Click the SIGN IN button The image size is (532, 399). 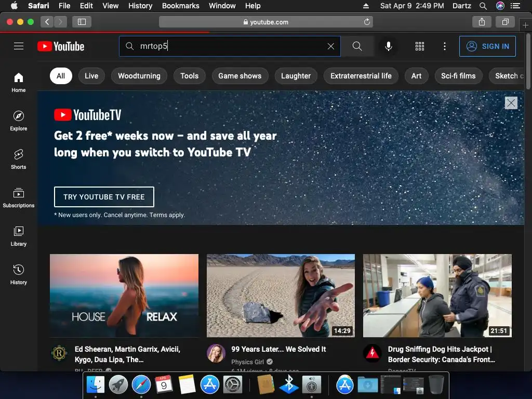point(487,46)
